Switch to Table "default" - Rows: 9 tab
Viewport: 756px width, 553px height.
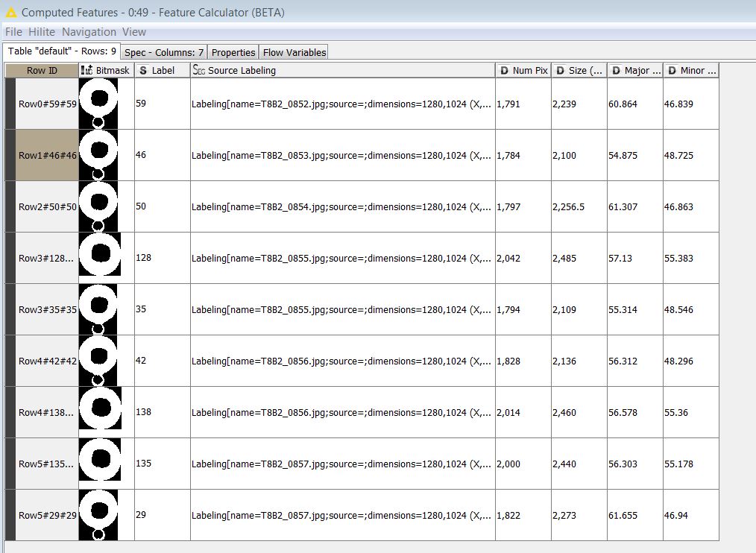(62, 51)
